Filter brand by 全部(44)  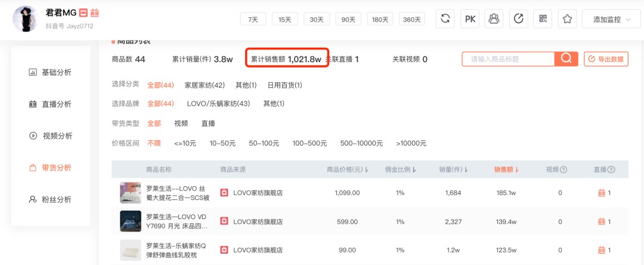click(160, 104)
